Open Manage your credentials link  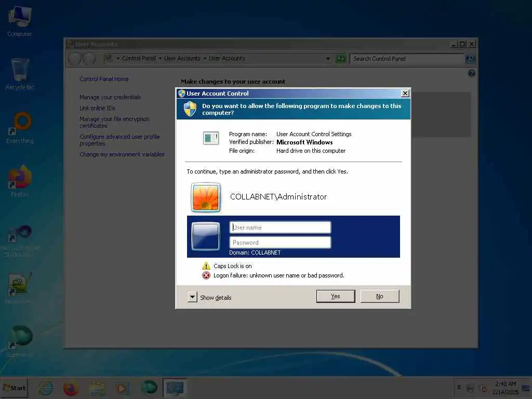(x=110, y=97)
